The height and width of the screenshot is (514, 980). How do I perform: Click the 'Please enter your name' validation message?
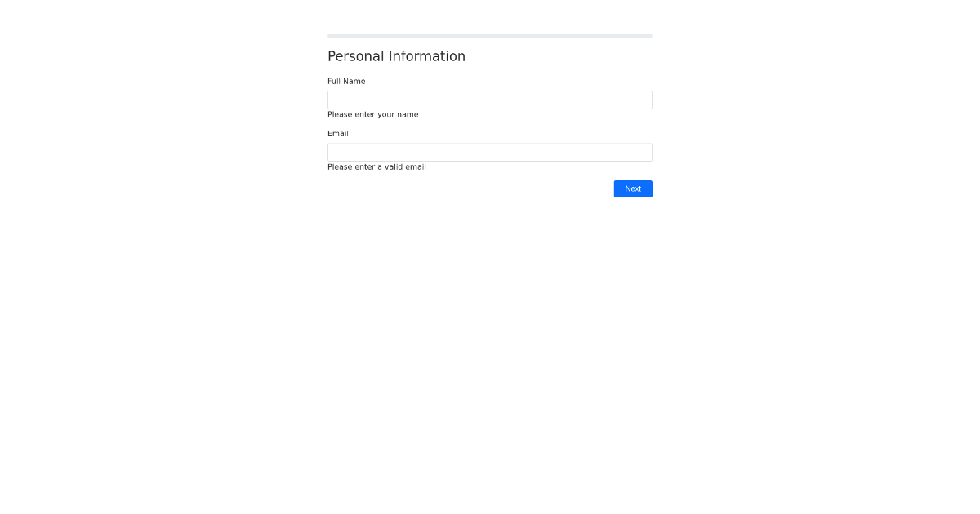coord(372,114)
